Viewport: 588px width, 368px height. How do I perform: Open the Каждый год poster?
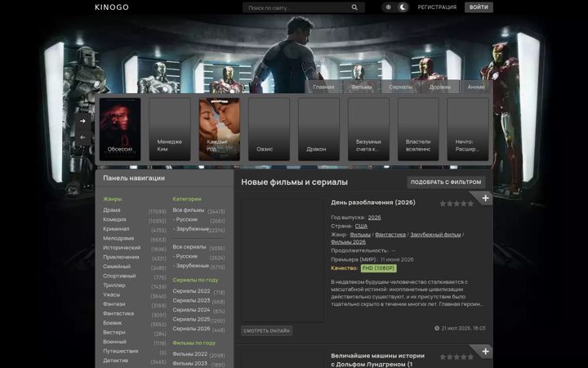[220, 129]
